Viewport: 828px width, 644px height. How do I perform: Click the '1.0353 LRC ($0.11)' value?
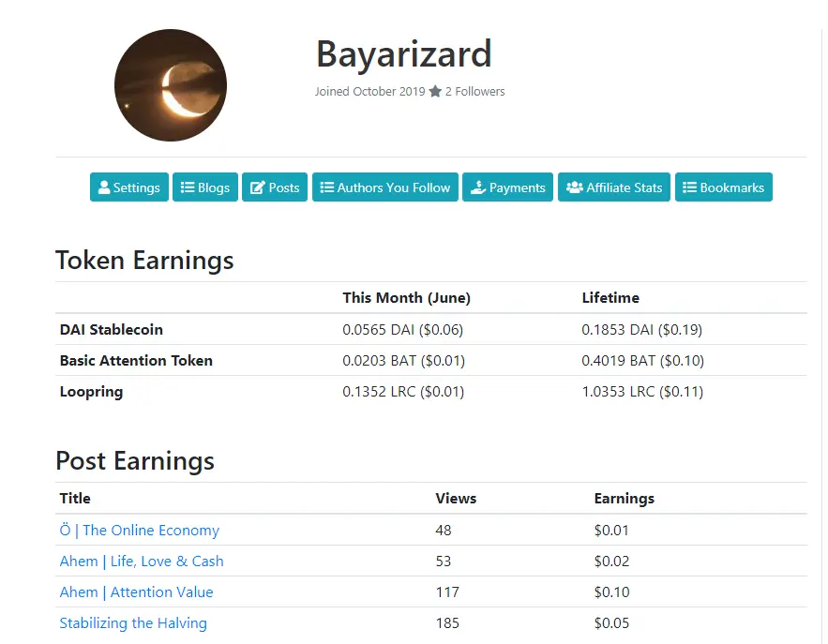pyautogui.click(x=642, y=392)
